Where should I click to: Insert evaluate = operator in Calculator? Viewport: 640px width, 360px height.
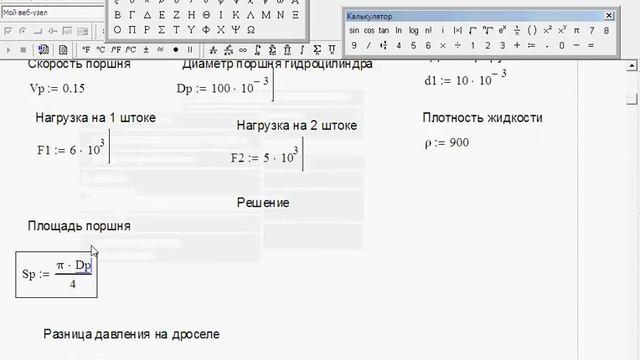point(591,45)
